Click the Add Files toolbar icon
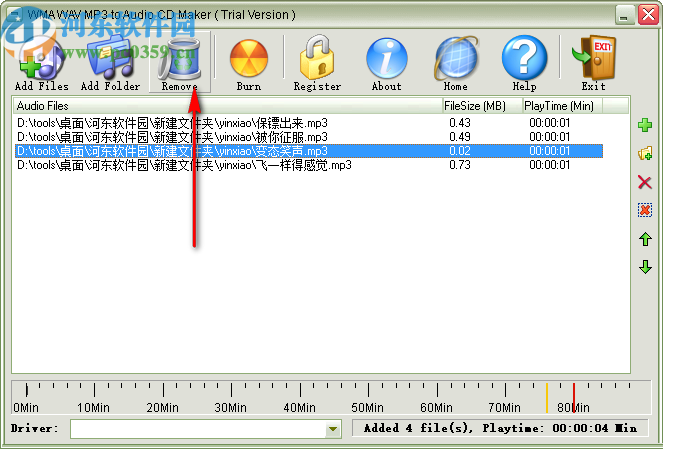673x449 pixels. [x=42, y=63]
